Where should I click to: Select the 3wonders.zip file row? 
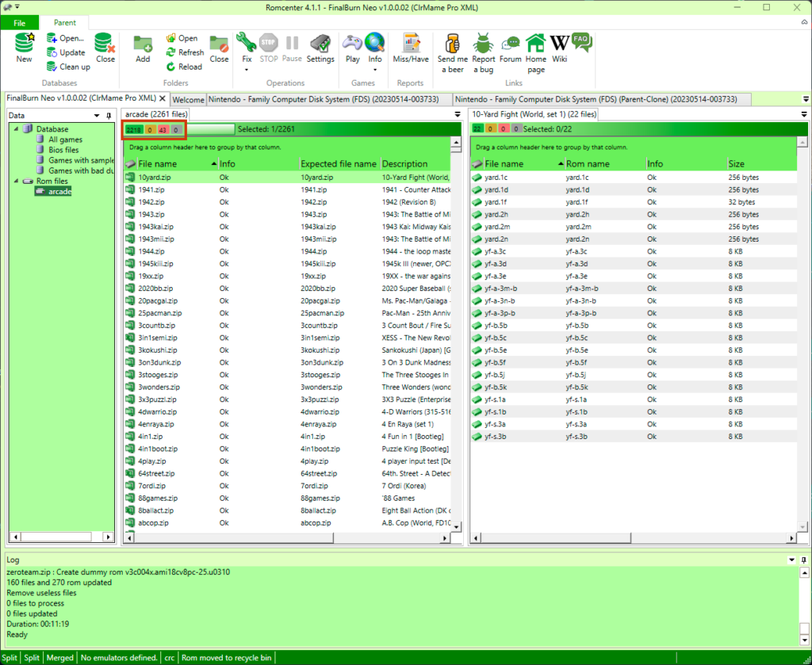(287, 387)
